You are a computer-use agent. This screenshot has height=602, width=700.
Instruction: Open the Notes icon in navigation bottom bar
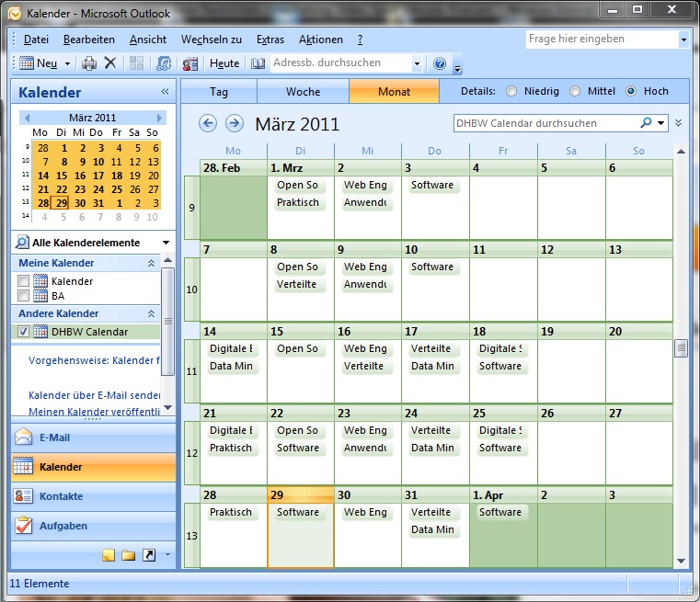tap(108, 555)
